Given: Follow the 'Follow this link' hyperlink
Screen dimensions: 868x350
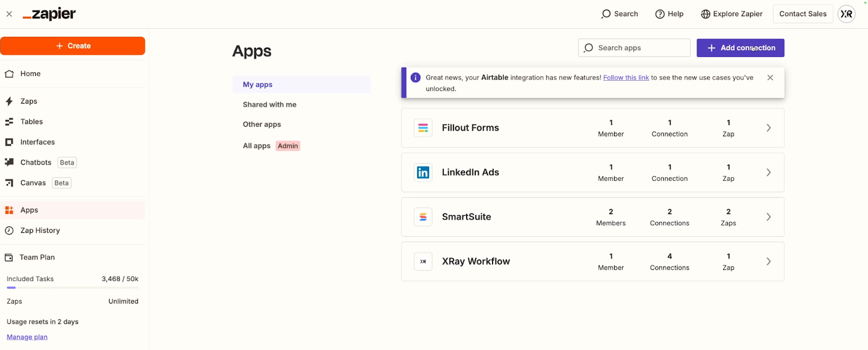Looking at the screenshot, I should pyautogui.click(x=626, y=77).
